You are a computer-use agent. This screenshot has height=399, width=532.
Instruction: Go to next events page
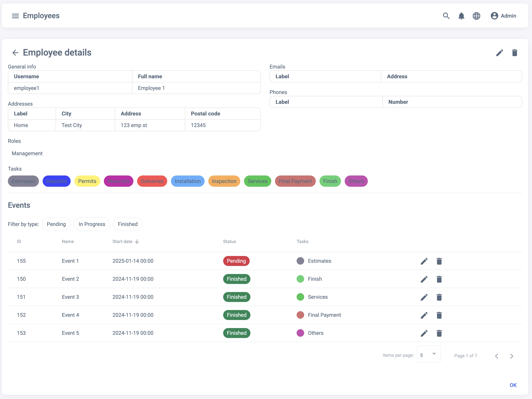[x=512, y=356]
